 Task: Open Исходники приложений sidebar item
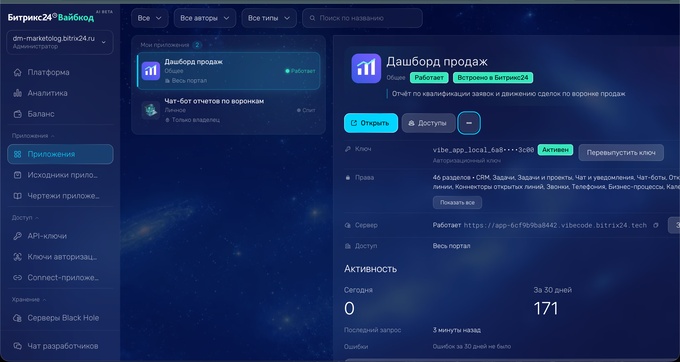(60, 175)
